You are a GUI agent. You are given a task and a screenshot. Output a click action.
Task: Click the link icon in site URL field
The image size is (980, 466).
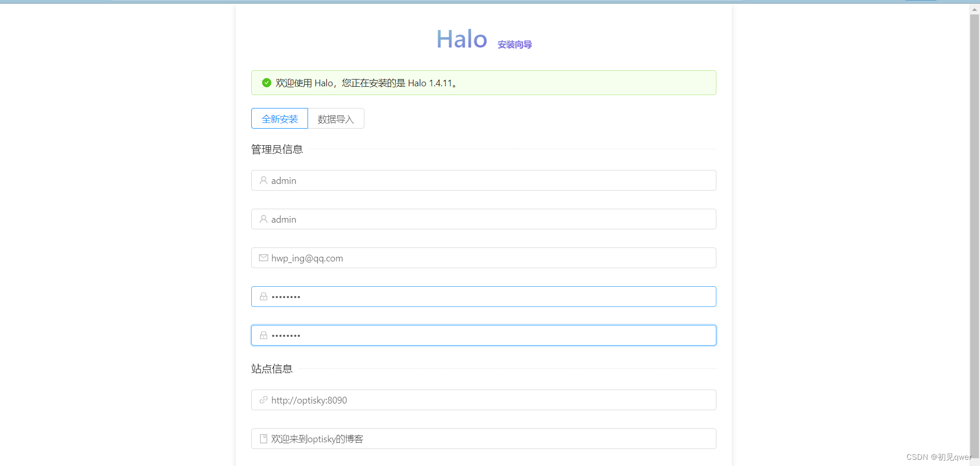click(x=264, y=400)
